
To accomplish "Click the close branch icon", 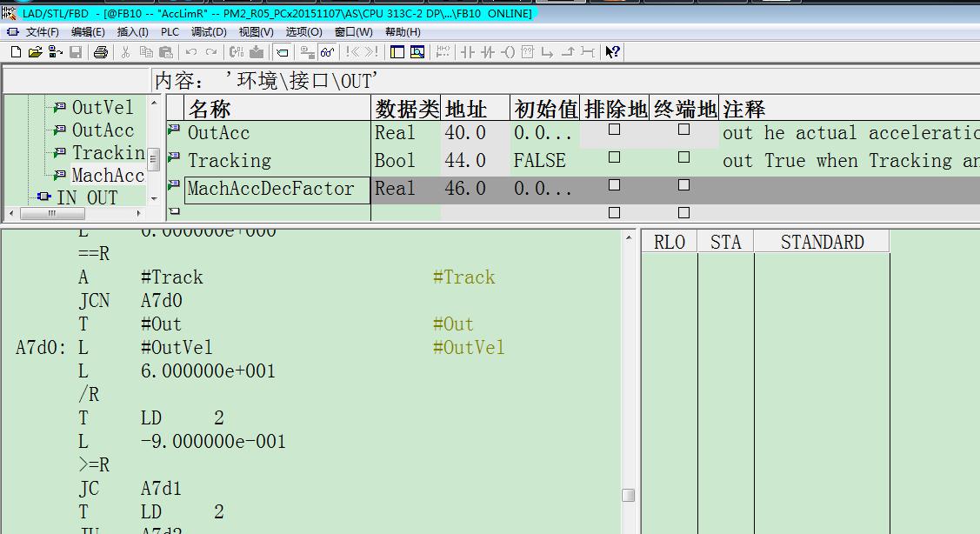I will pos(568,52).
